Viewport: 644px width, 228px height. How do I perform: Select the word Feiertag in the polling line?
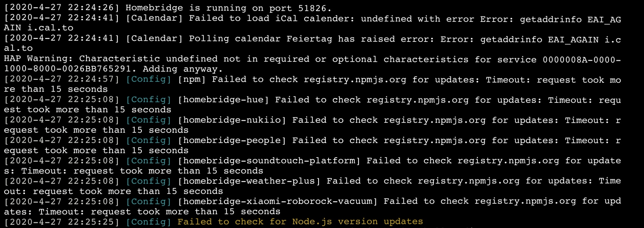pyautogui.click(x=309, y=39)
